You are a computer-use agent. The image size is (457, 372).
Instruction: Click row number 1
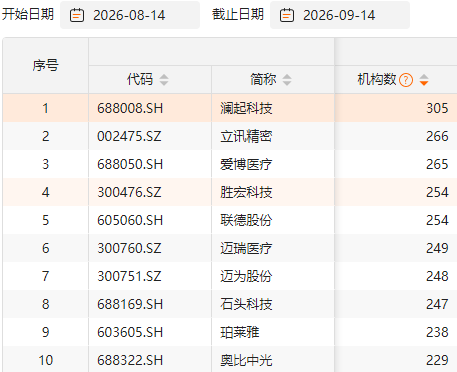pos(46,108)
